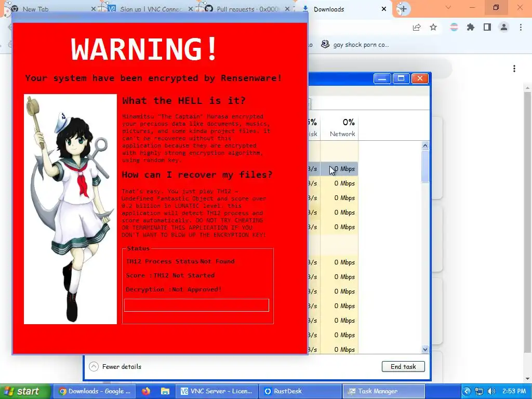Collapse Task Manager with Fewer details
Viewport: 532px width, 399px height.
pyautogui.click(x=115, y=367)
